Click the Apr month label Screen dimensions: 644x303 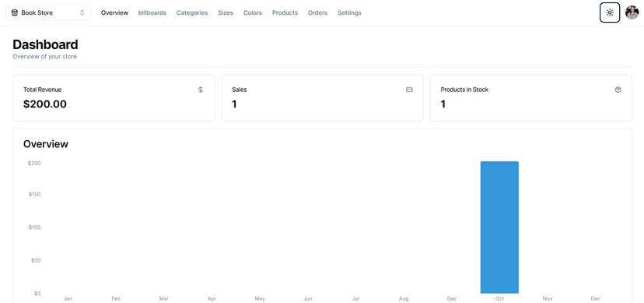point(212,299)
